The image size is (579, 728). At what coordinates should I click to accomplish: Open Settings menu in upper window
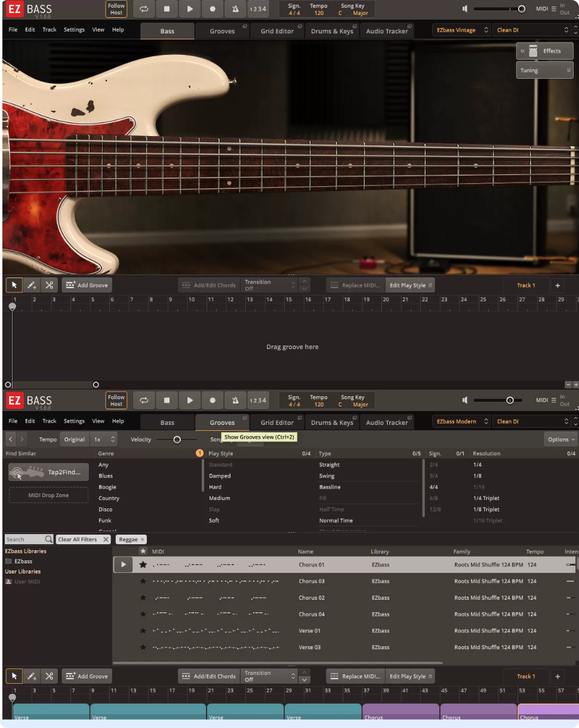click(x=74, y=29)
